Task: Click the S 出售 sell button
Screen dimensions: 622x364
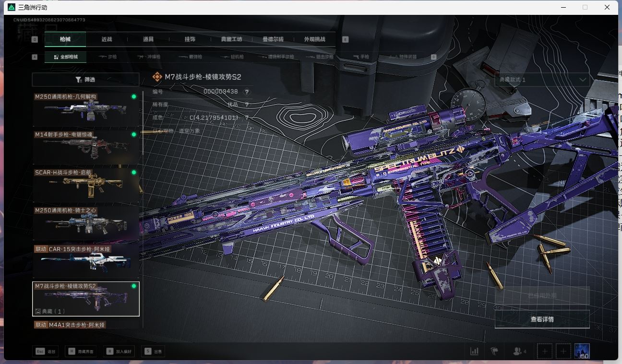Action: click(x=153, y=351)
